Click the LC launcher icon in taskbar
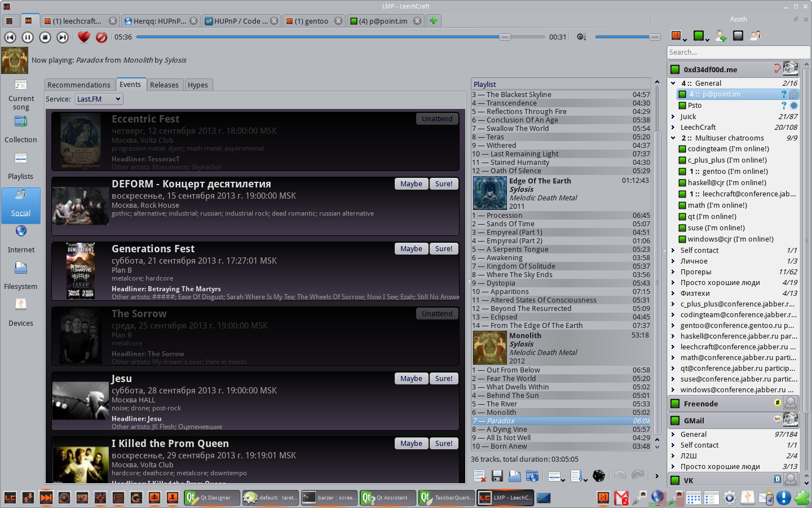This screenshot has width=812, height=508. click(x=10, y=498)
